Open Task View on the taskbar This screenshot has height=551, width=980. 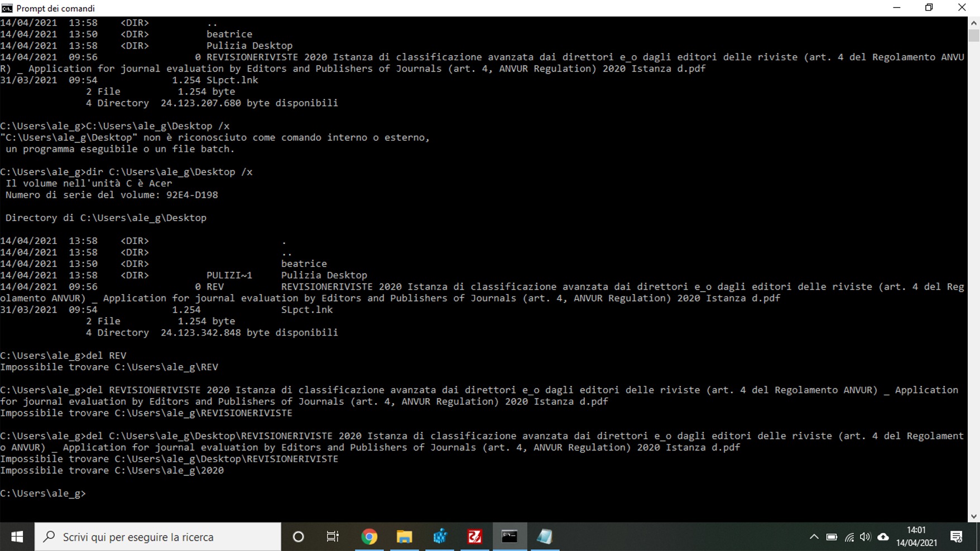click(333, 536)
